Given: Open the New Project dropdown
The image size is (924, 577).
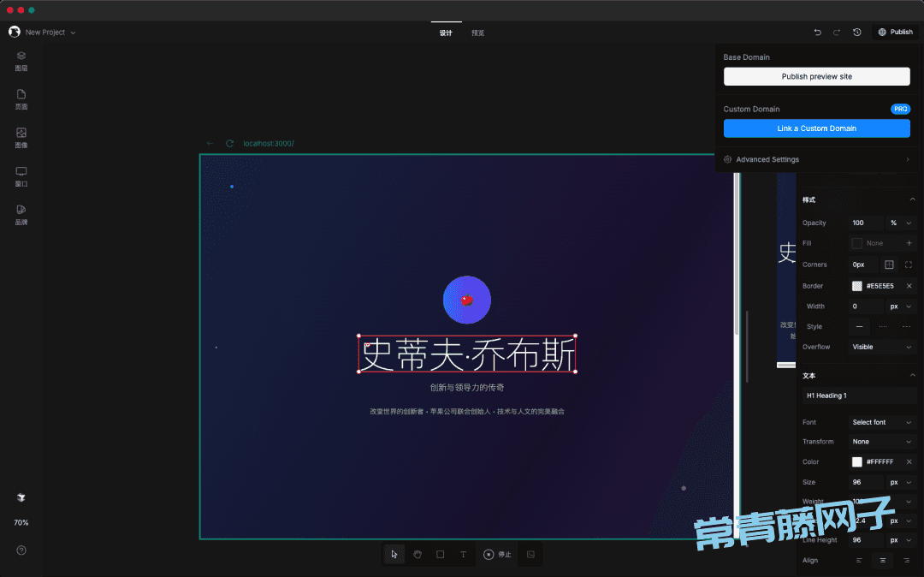Looking at the screenshot, I should (x=50, y=33).
